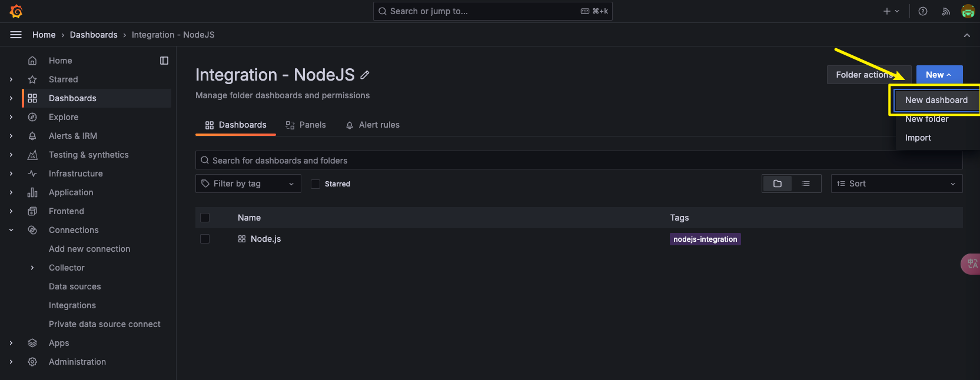980x380 pixels.
Task: Open the Sort dropdown
Action: 896,184
